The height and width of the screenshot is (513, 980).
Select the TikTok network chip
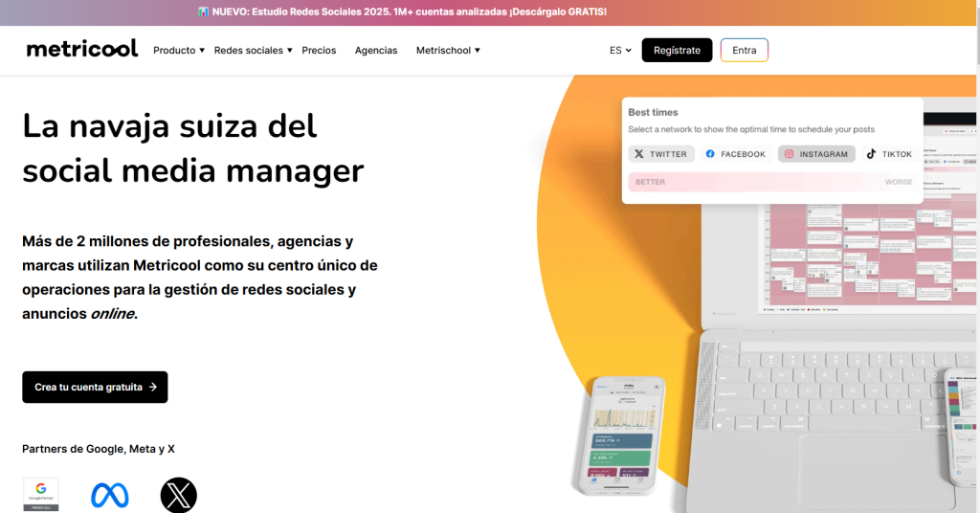pos(889,154)
